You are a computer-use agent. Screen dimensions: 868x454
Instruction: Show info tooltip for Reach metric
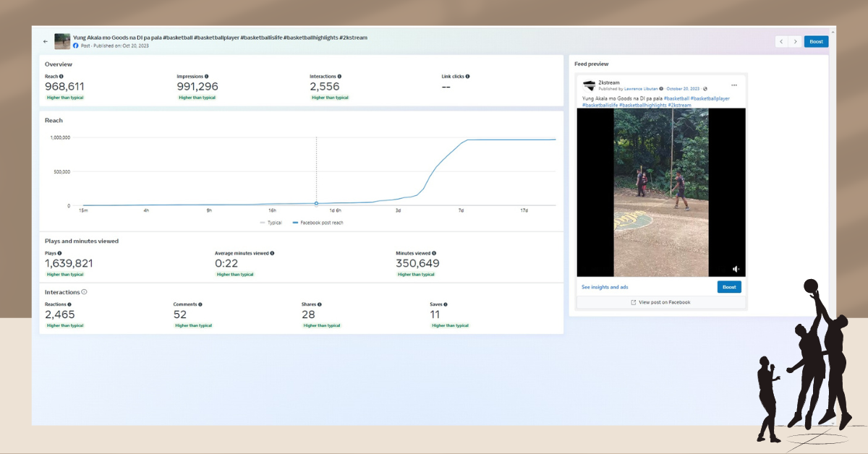(61, 76)
